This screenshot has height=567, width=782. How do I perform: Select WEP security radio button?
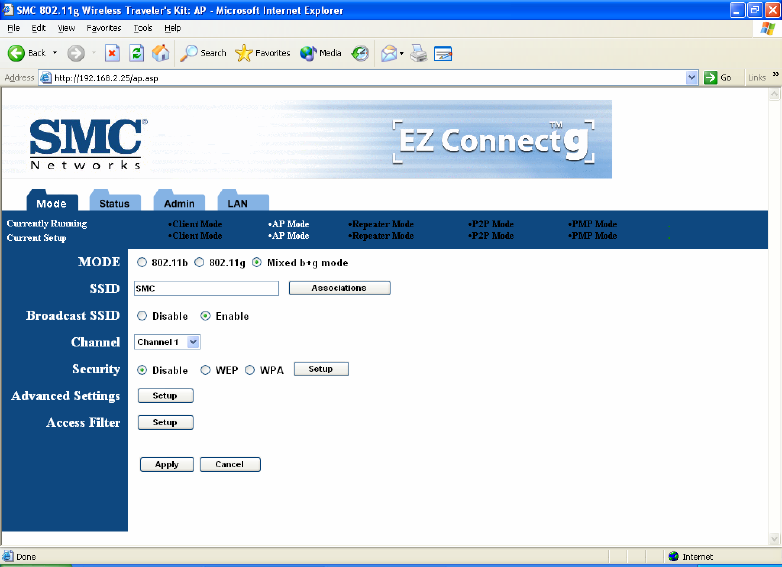coord(205,370)
